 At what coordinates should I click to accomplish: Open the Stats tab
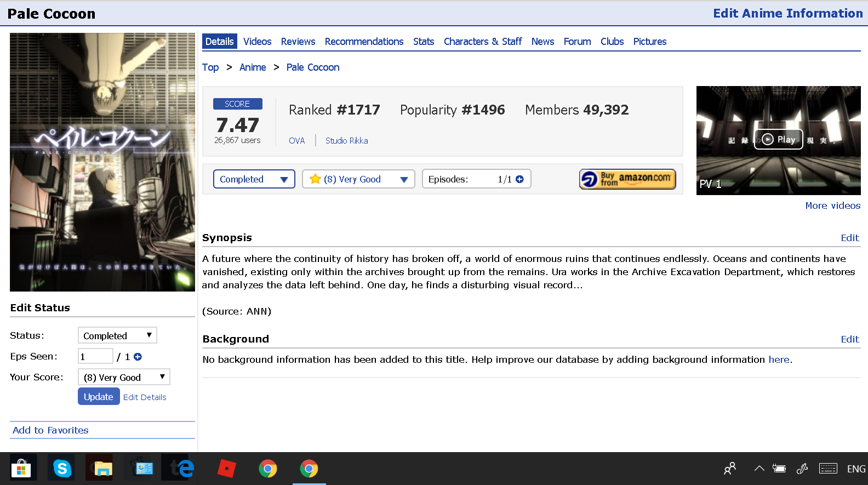tap(424, 41)
